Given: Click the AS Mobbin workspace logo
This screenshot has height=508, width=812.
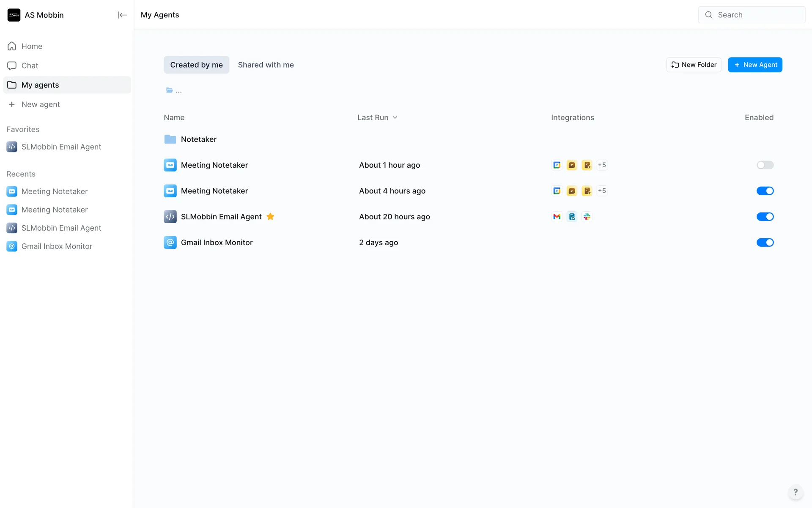Looking at the screenshot, I should (x=14, y=15).
